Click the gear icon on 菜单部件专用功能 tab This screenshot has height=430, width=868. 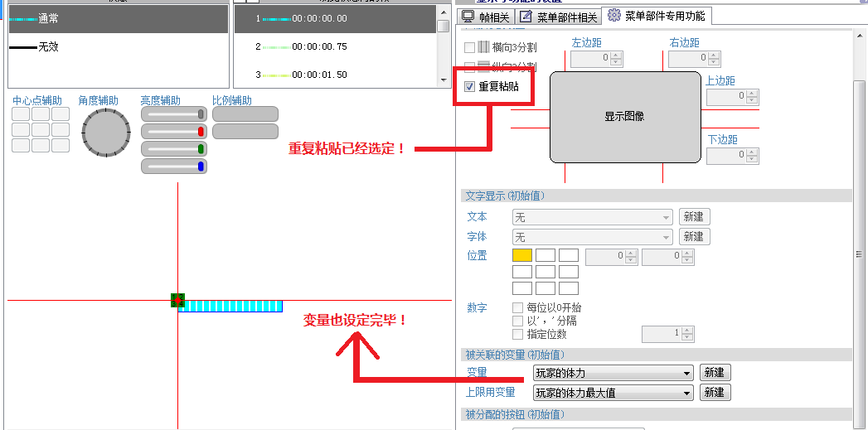pos(614,16)
